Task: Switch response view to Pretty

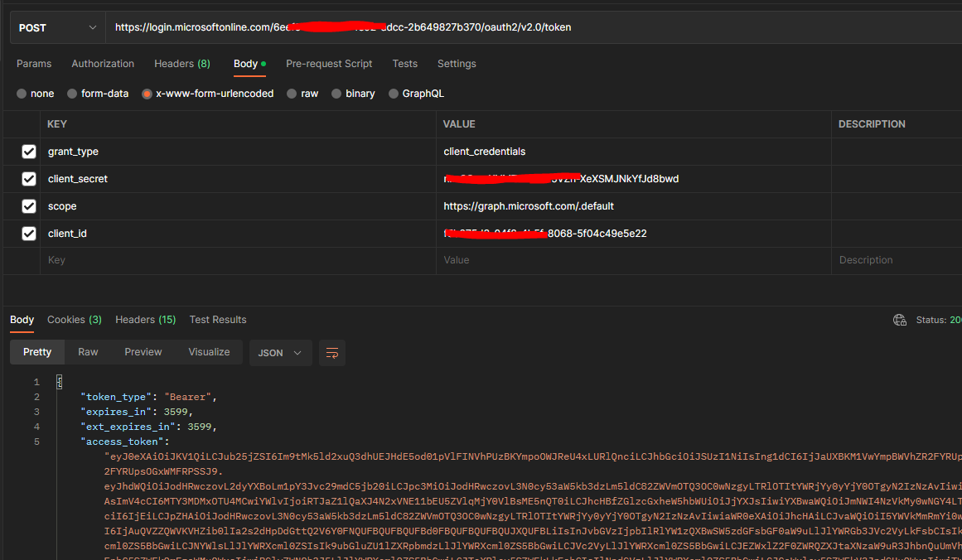Action: pos(37,352)
